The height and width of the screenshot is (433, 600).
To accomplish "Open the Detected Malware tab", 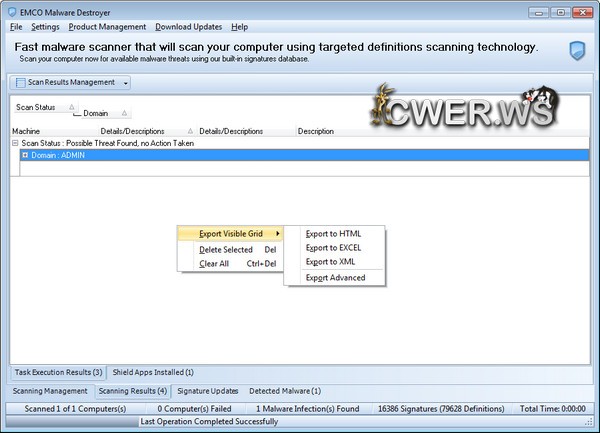I will tap(285, 390).
